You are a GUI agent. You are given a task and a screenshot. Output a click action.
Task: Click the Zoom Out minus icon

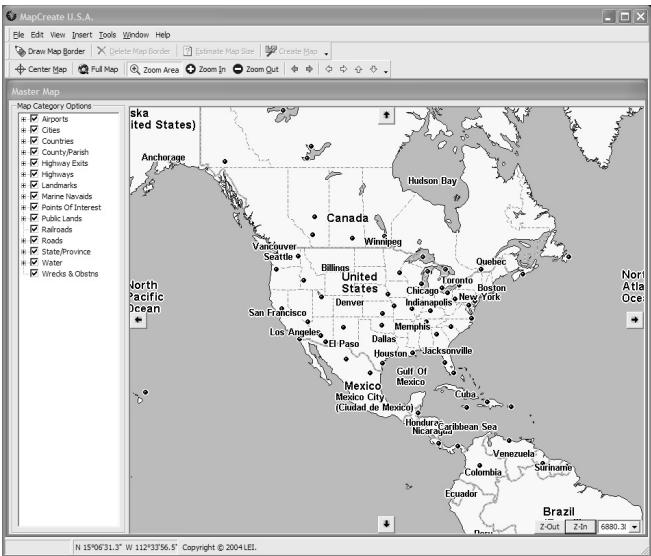pyautogui.click(x=237, y=69)
